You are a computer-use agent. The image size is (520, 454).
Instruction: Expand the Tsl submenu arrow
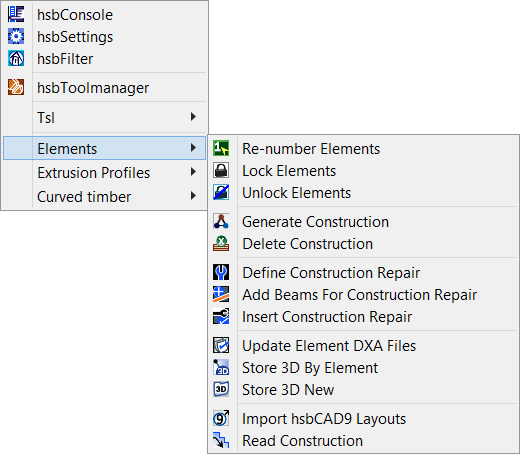(193, 117)
